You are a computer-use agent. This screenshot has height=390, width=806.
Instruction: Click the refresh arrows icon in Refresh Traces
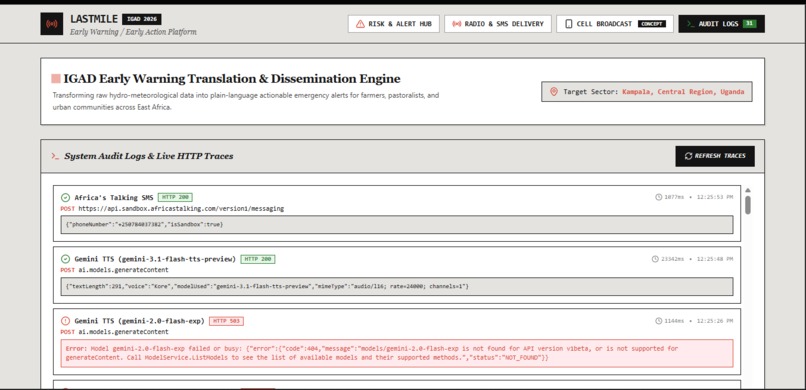pyautogui.click(x=688, y=156)
